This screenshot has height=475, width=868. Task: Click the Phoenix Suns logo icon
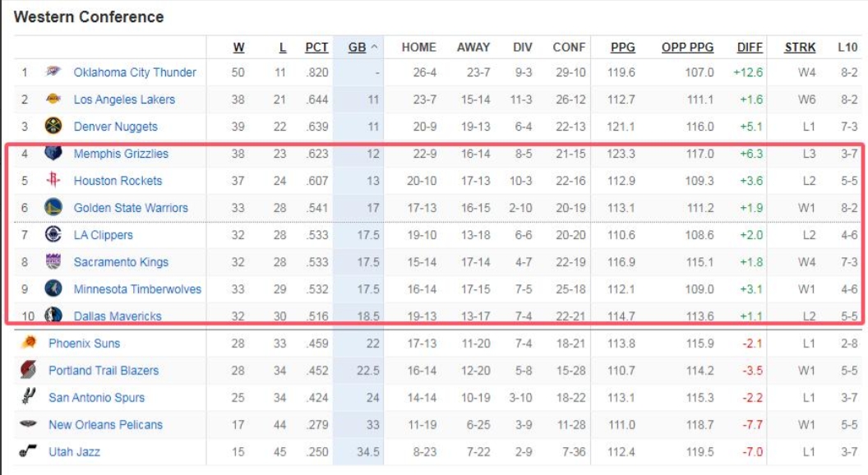29,344
